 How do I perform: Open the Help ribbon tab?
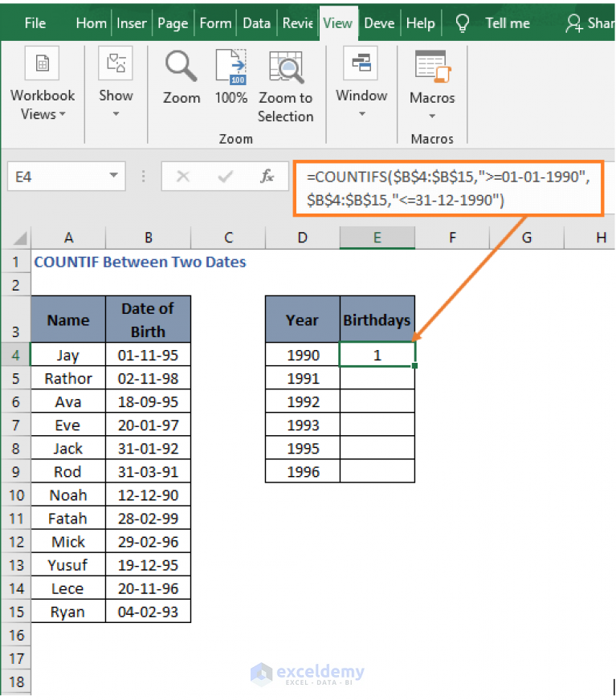coord(420,22)
